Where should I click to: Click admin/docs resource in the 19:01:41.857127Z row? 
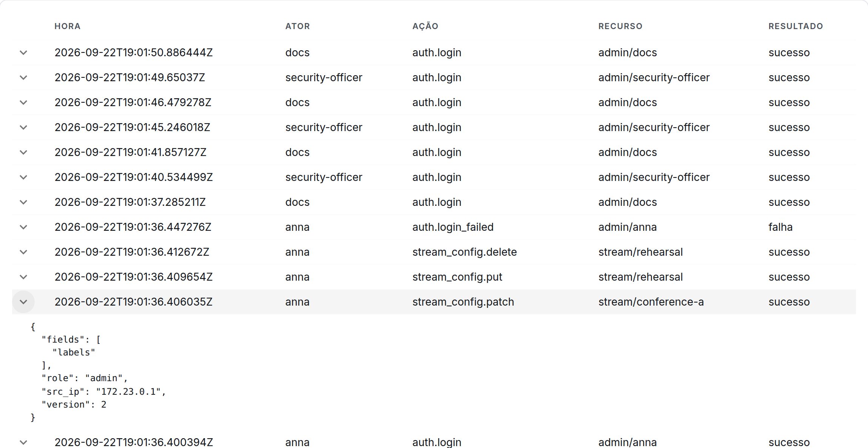point(628,152)
